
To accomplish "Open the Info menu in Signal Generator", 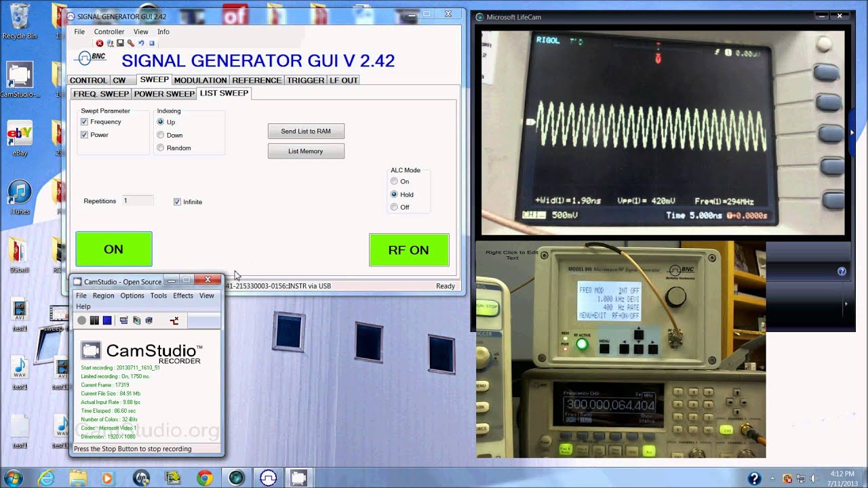I will click(x=163, y=32).
